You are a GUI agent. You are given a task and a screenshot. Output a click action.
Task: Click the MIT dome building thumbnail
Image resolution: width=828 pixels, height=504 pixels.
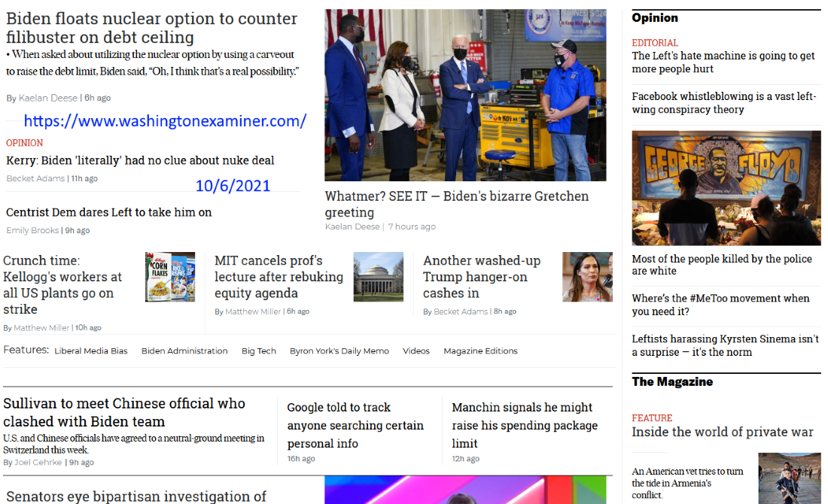coord(378,277)
